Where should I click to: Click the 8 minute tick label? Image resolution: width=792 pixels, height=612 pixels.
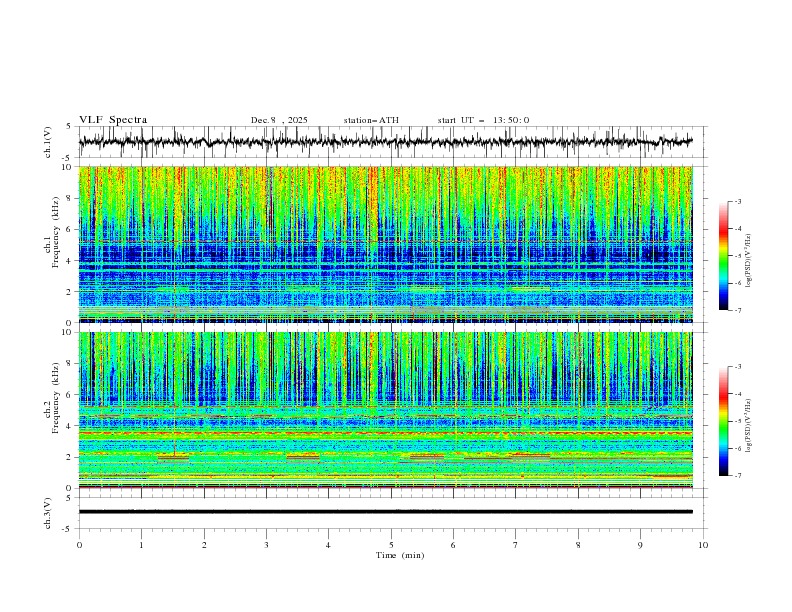click(578, 545)
